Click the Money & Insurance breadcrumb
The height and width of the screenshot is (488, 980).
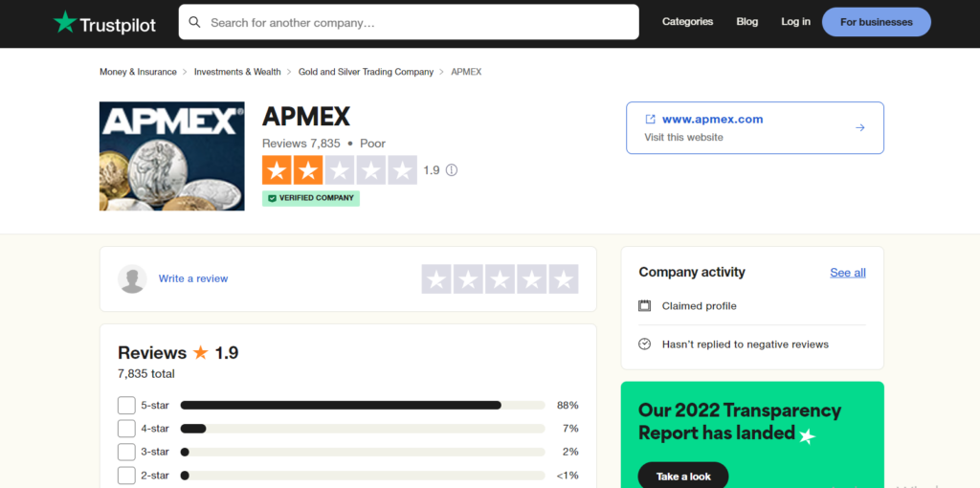tap(138, 72)
